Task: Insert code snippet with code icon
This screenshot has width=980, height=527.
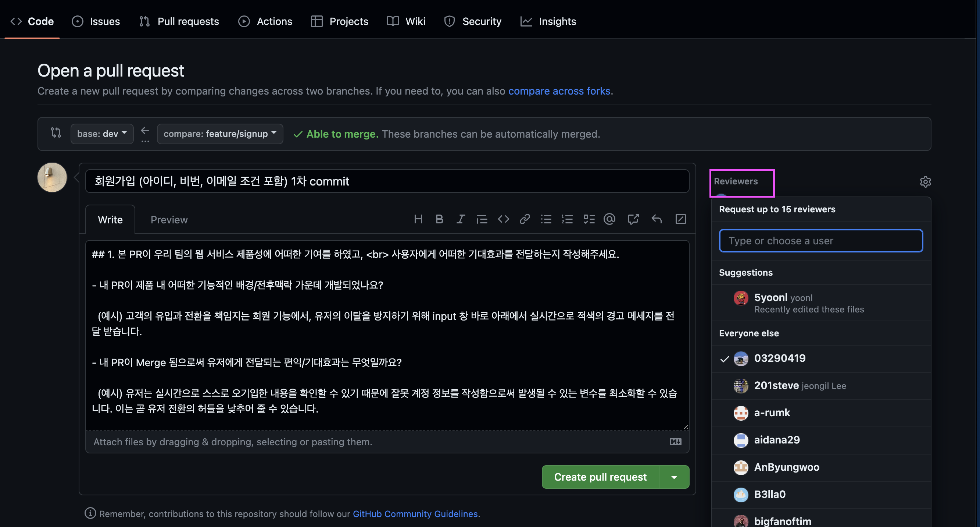Action: (503, 219)
